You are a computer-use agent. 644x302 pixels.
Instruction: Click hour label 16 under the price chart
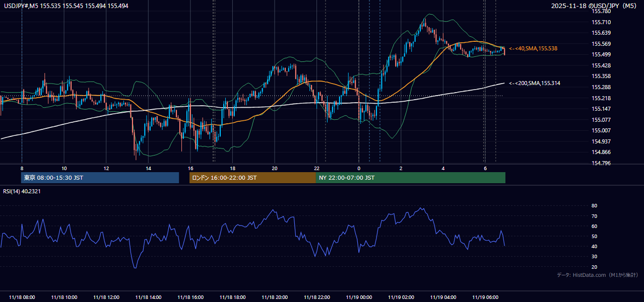pos(190,168)
